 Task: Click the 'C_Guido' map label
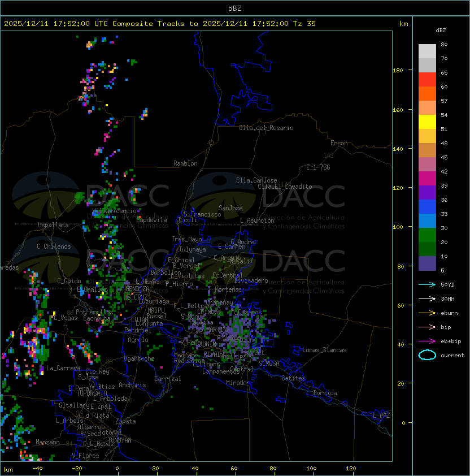(x=69, y=281)
